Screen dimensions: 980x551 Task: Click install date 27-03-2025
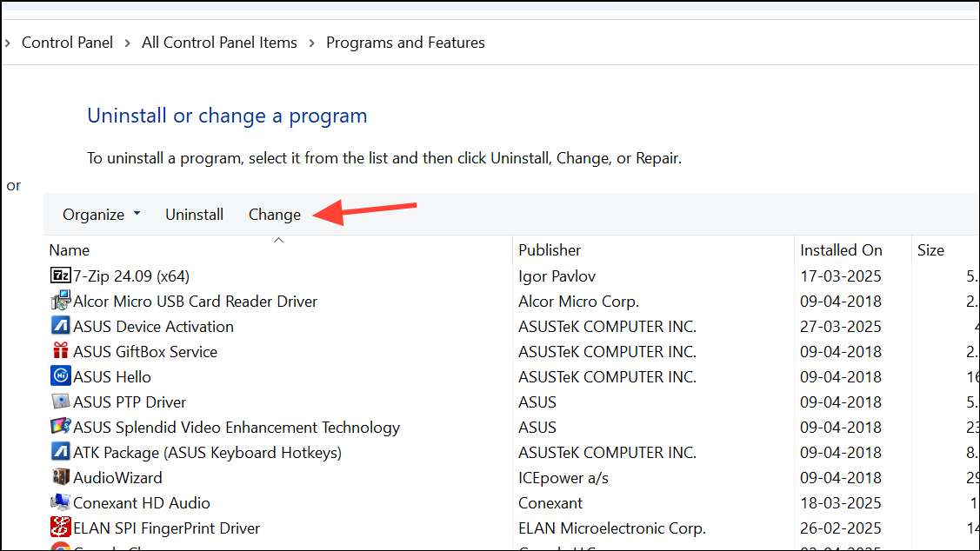pyautogui.click(x=841, y=327)
